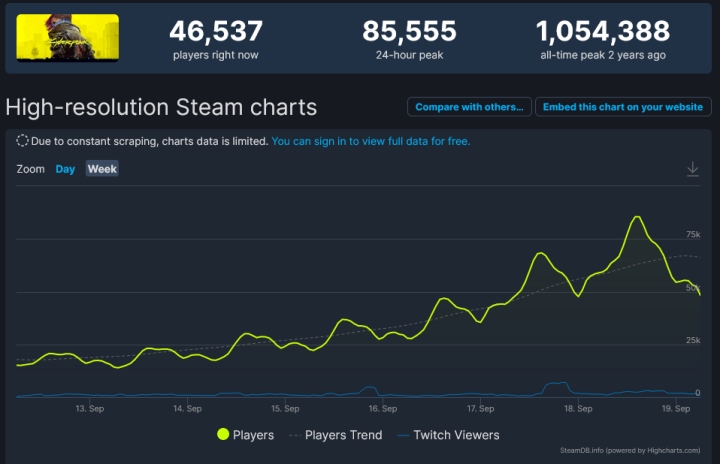The width and height of the screenshot is (720, 464).
Task: Toggle the Players Trend legend item
Action: pos(337,435)
